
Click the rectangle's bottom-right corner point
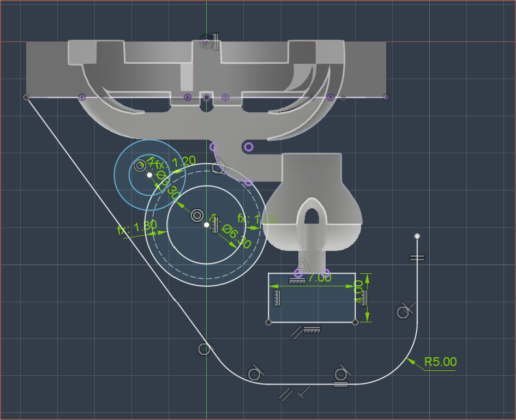pyautogui.click(x=356, y=322)
